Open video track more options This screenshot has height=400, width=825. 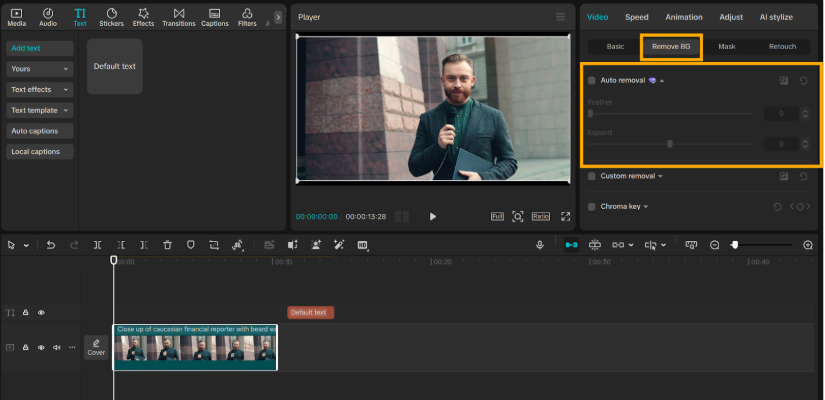72,347
